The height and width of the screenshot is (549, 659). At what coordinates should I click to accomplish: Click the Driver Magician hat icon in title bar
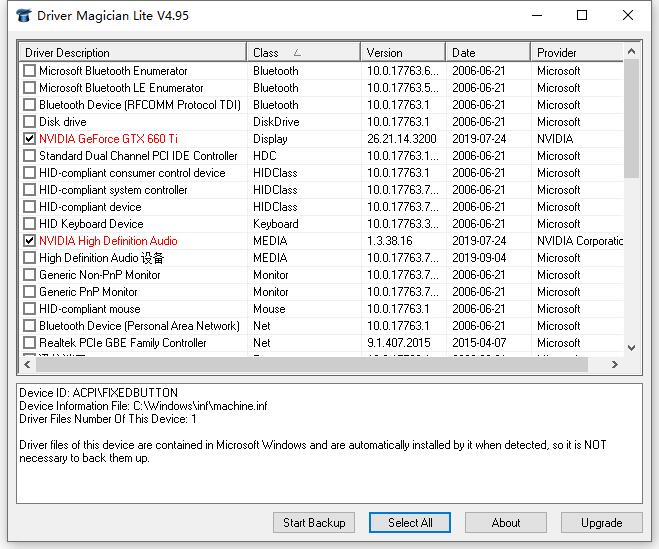24,16
